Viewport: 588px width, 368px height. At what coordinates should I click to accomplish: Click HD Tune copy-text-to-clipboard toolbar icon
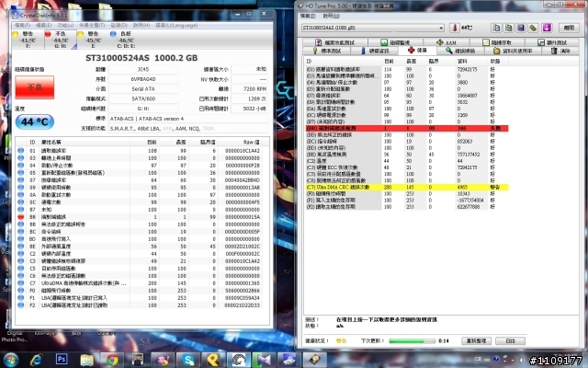[496, 28]
